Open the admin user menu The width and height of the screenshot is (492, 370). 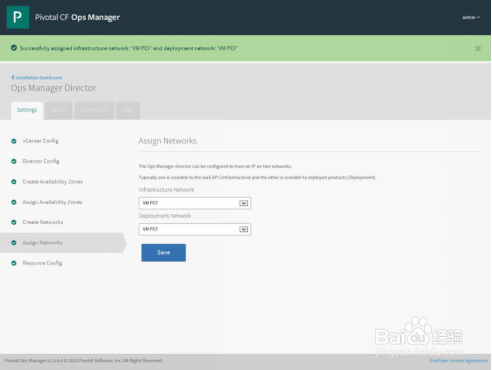tap(471, 17)
